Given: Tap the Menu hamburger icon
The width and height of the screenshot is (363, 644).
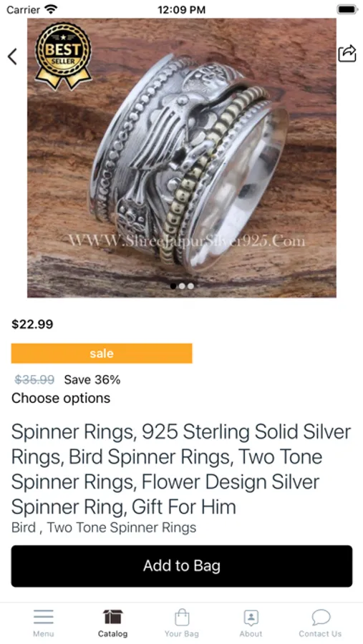Looking at the screenshot, I should pos(44,617).
